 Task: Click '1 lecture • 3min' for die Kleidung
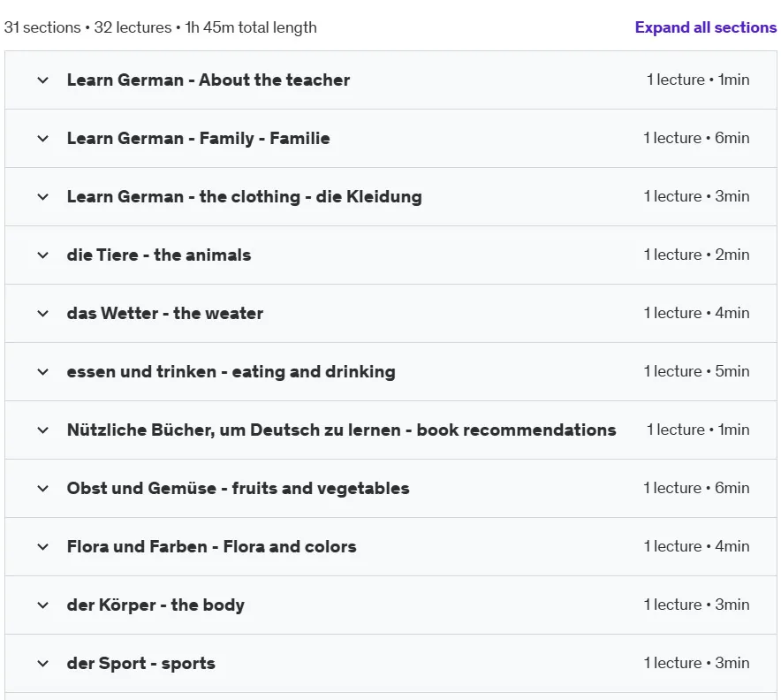click(x=696, y=196)
